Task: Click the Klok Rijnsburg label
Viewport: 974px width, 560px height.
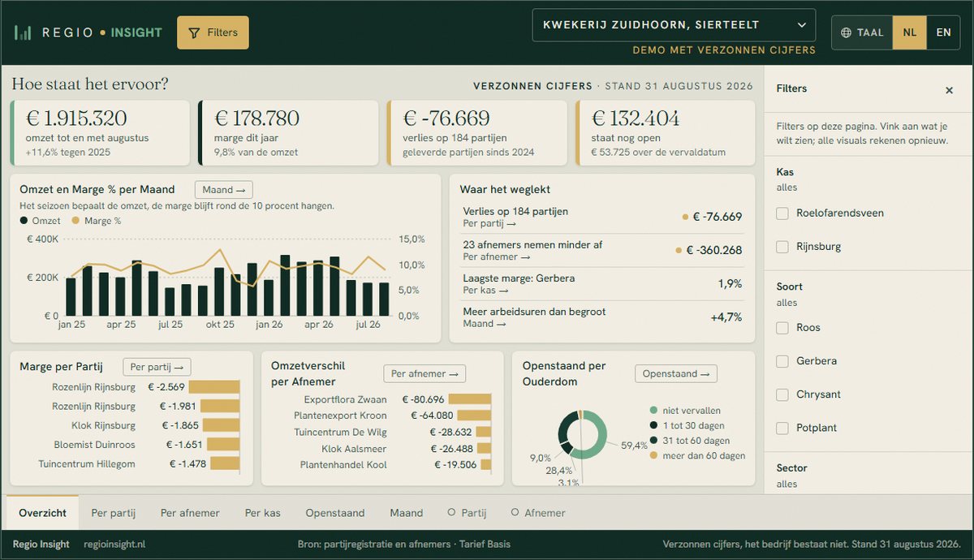Action: pyautogui.click(x=103, y=425)
